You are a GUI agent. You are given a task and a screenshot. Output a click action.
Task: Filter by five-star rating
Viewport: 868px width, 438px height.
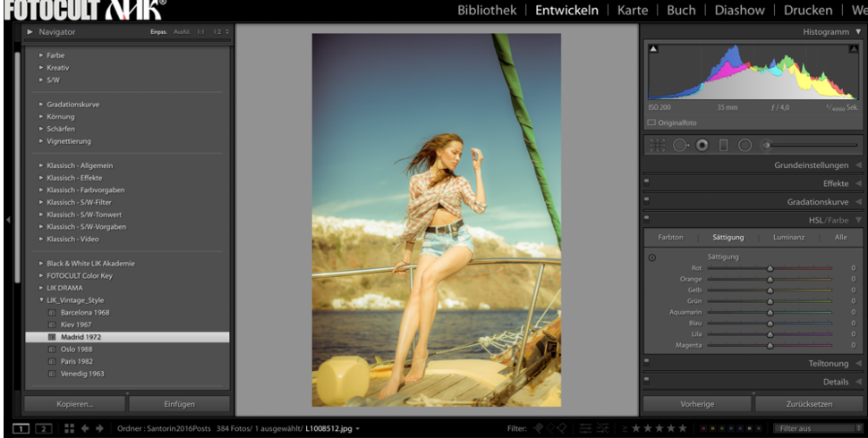tap(683, 428)
